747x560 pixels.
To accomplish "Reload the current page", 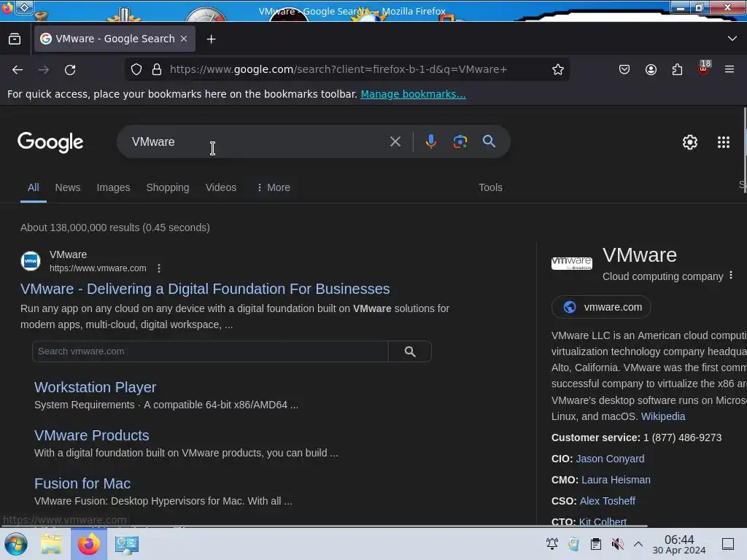I will click(70, 69).
